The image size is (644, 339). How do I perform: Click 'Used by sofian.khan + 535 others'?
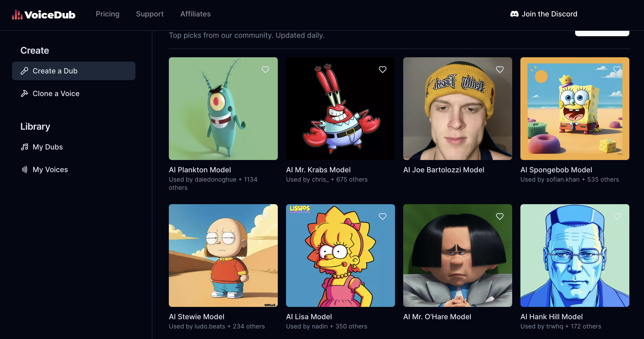tap(570, 180)
